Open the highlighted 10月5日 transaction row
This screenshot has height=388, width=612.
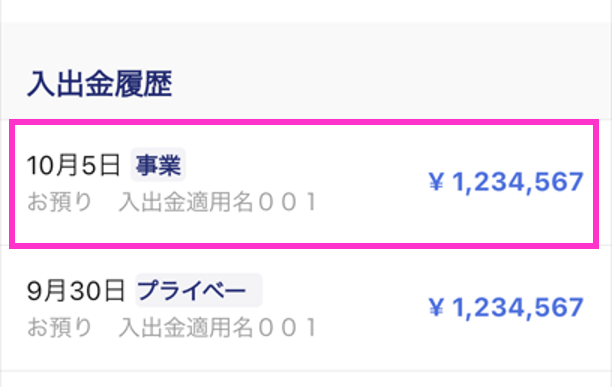(x=304, y=184)
